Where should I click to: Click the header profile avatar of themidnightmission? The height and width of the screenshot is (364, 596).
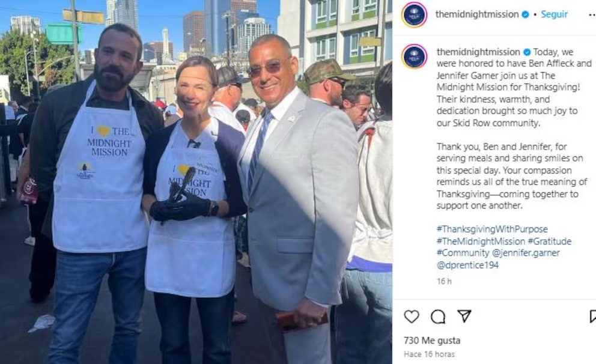[414, 15]
